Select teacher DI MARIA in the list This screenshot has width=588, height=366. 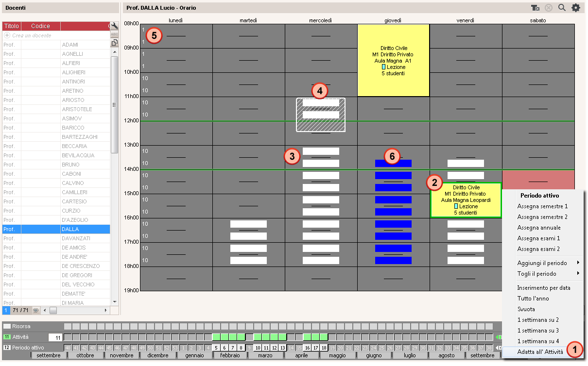coord(56,303)
